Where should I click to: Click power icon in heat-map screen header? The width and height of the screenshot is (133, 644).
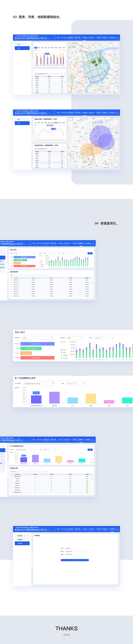click(117, 38)
